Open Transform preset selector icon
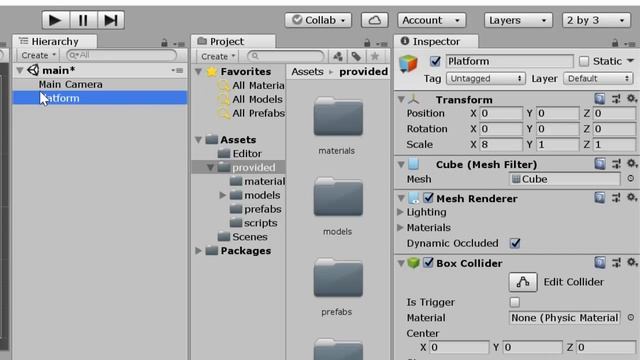The image size is (640, 360). click(x=616, y=99)
